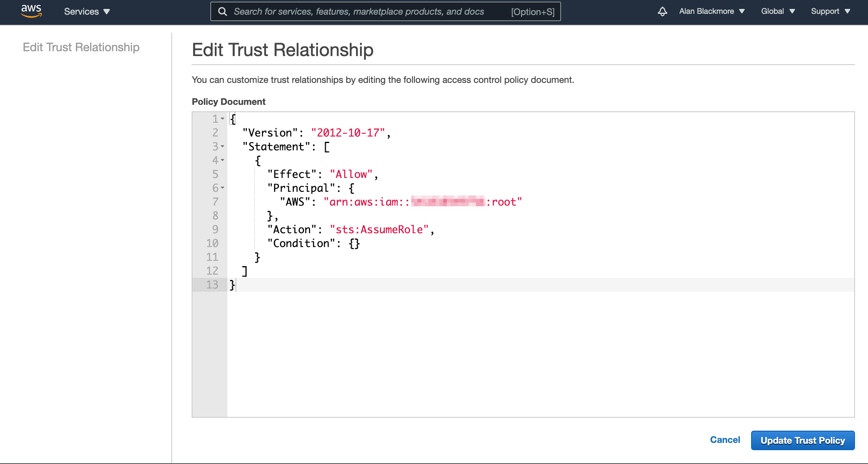Open the Services menu
This screenshot has height=464, width=868.
(87, 11)
